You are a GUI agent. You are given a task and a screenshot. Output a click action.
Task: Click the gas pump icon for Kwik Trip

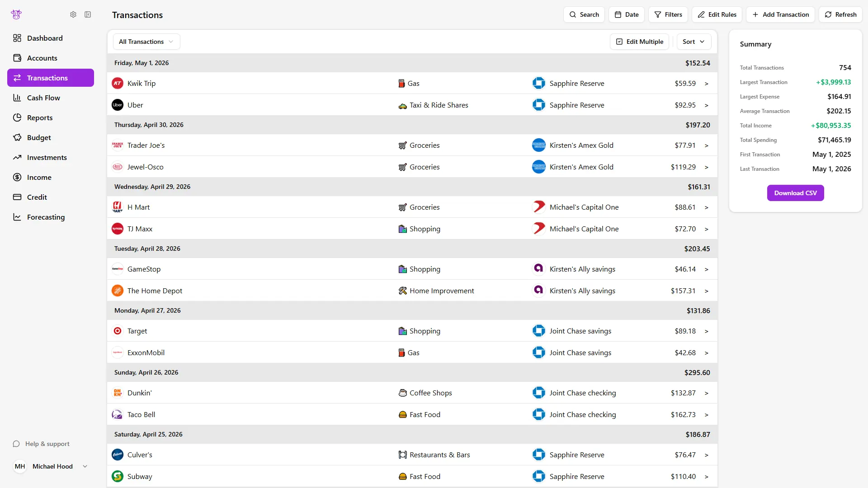tap(401, 83)
